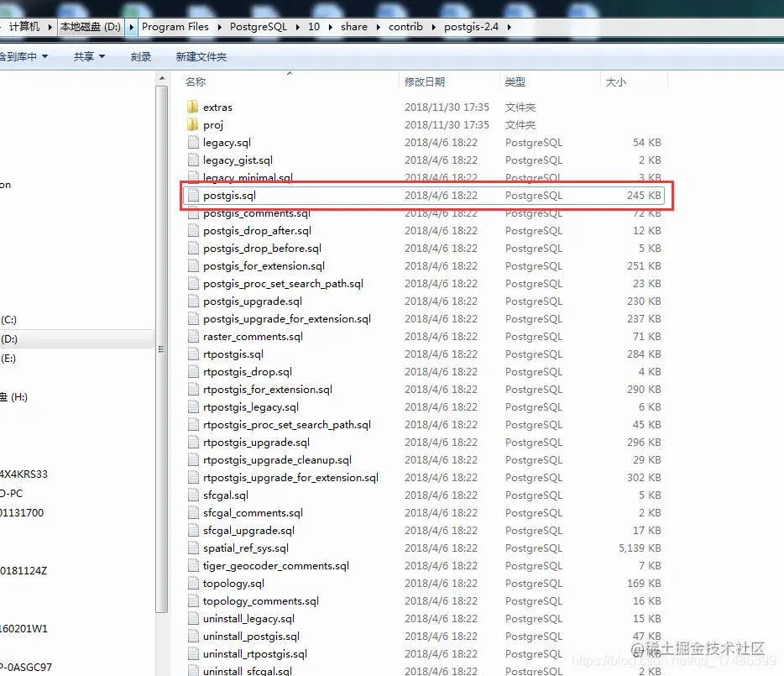This screenshot has height=676, width=784.
Task: Select the raster_comments.sql file icon
Action: coord(192,336)
